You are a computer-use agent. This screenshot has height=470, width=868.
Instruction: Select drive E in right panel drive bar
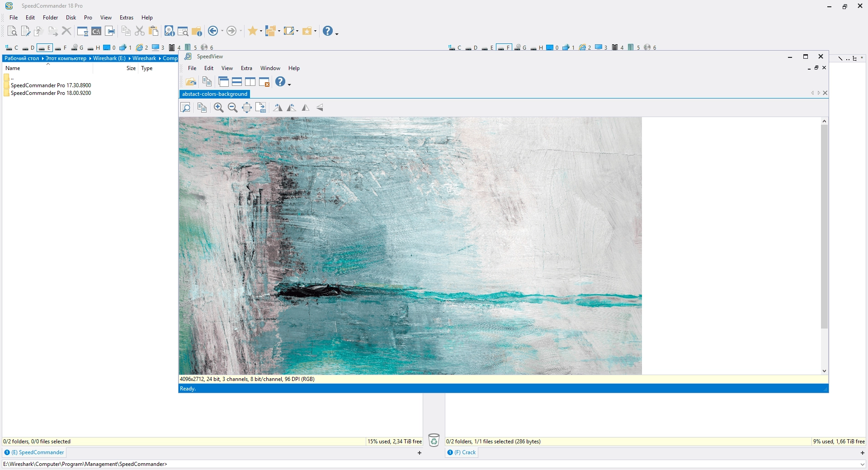pos(487,47)
